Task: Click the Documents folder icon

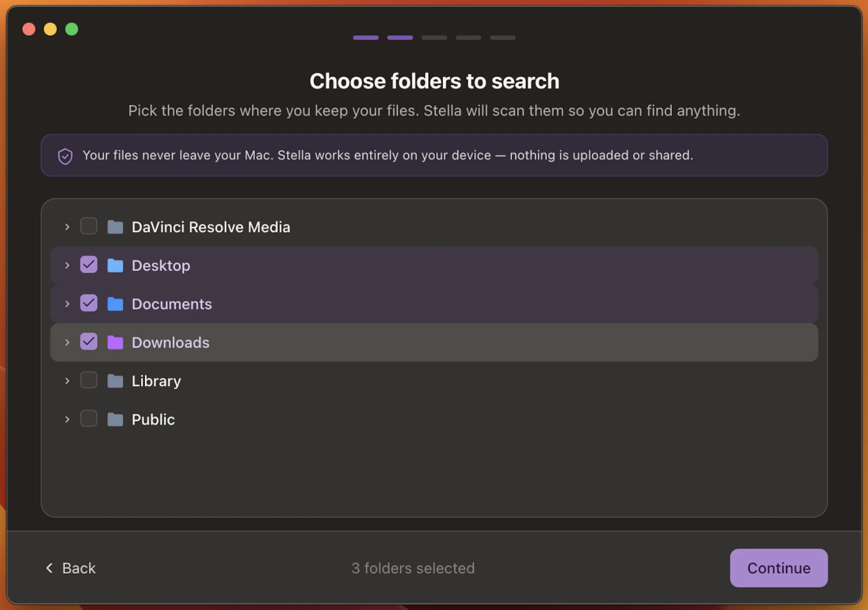Action: click(115, 304)
